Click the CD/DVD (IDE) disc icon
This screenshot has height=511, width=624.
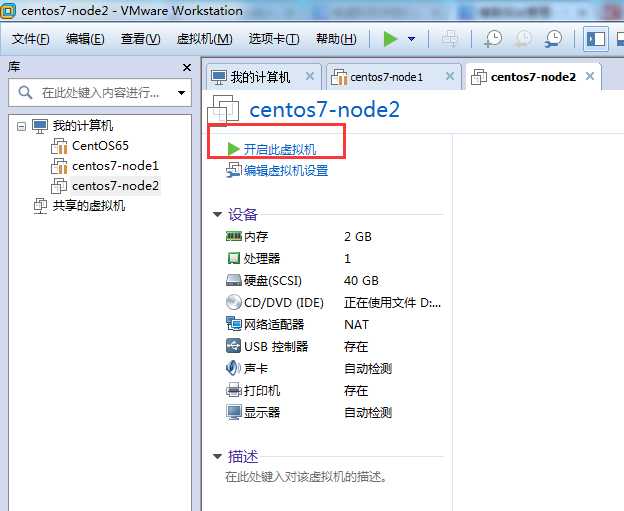(x=234, y=302)
